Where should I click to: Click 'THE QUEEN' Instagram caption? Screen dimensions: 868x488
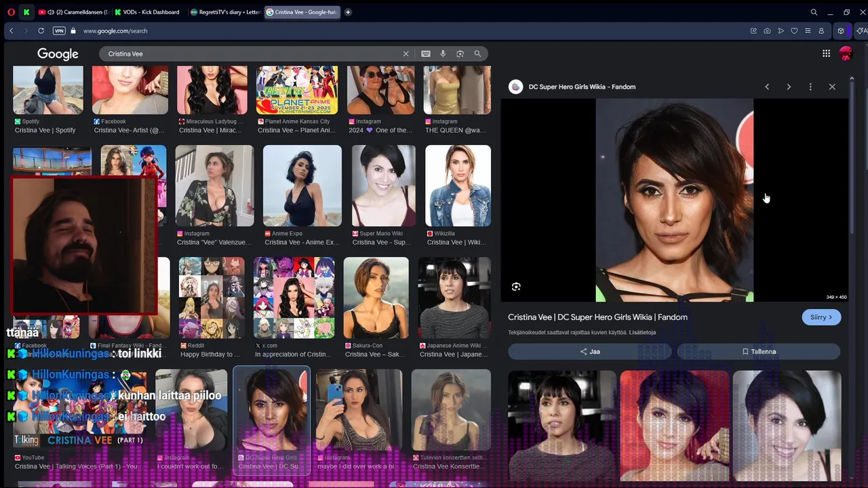point(455,130)
